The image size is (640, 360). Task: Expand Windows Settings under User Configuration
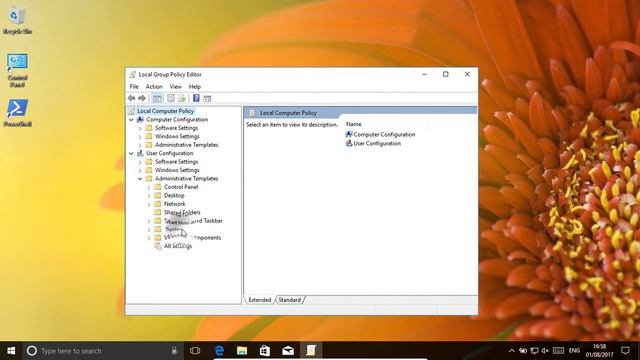[140, 170]
